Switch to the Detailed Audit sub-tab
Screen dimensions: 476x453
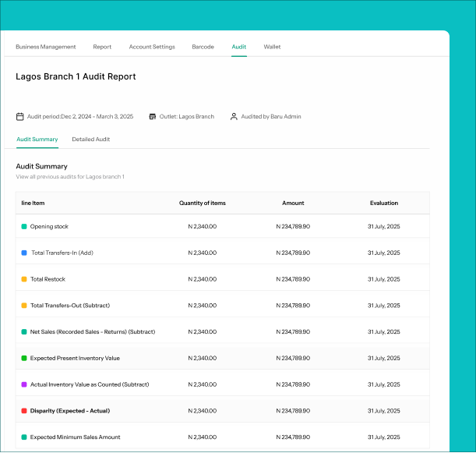[x=91, y=139]
